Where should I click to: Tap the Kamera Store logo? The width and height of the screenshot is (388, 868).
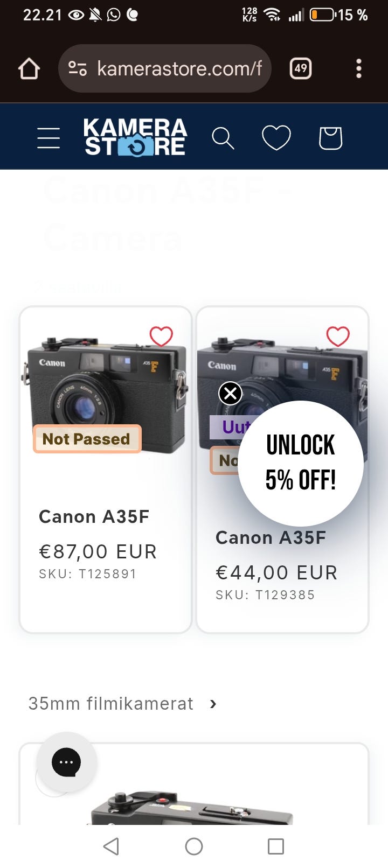[x=135, y=137]
